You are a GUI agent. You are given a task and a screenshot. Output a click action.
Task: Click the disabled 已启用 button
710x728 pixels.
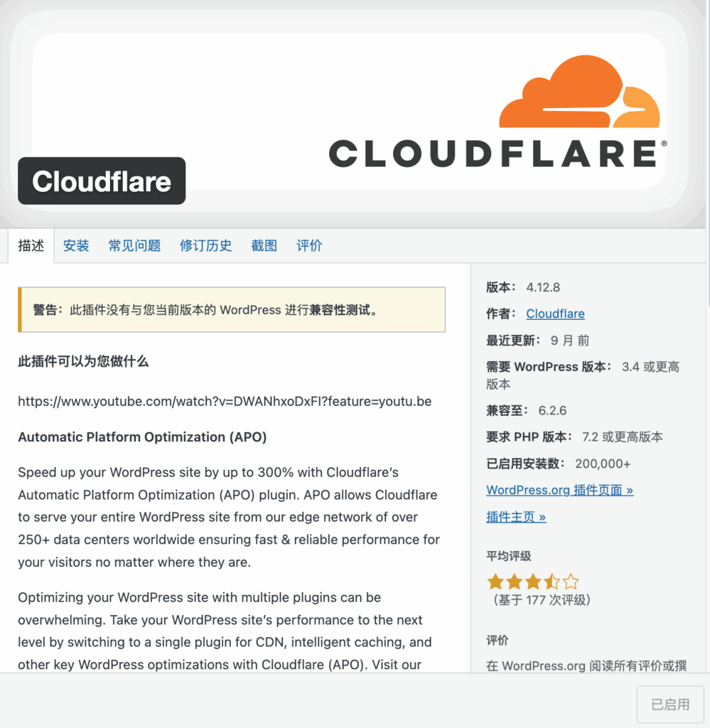coord(670,705)
